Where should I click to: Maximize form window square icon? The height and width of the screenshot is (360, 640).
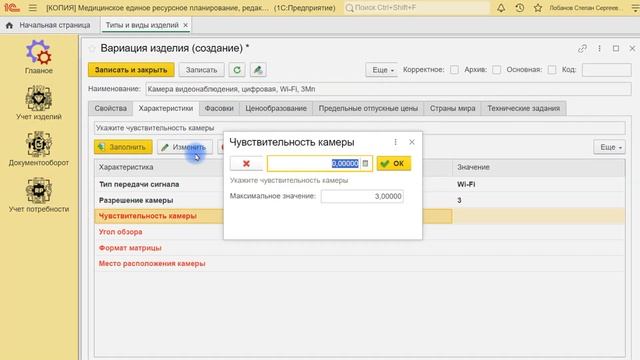click(616, 49)
